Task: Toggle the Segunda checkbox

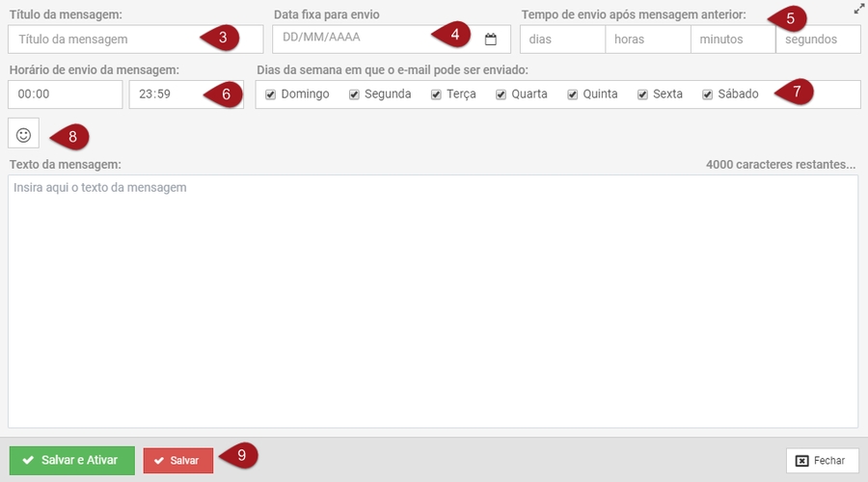Action: pyautogui.click(x=354, y=94)
